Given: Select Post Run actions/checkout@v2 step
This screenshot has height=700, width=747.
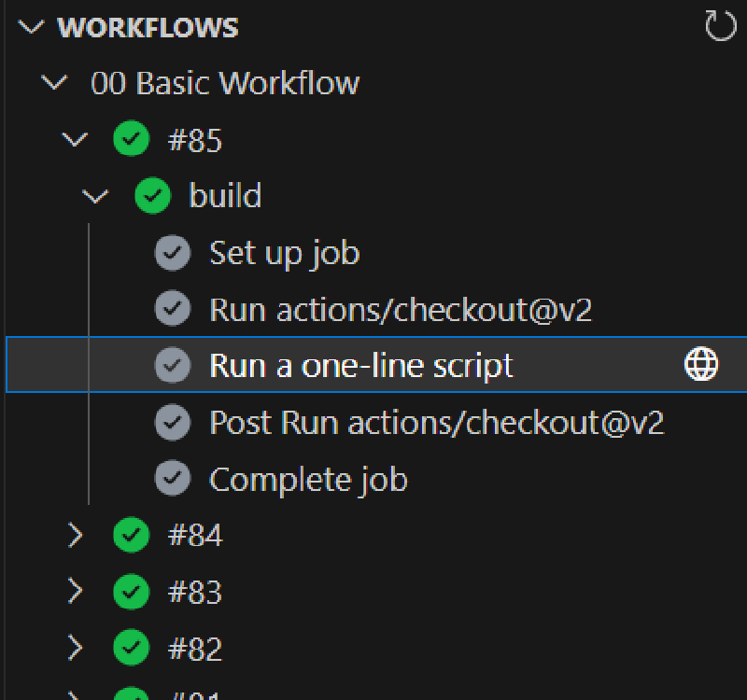Looking at the screenshot, I should 436,423.
